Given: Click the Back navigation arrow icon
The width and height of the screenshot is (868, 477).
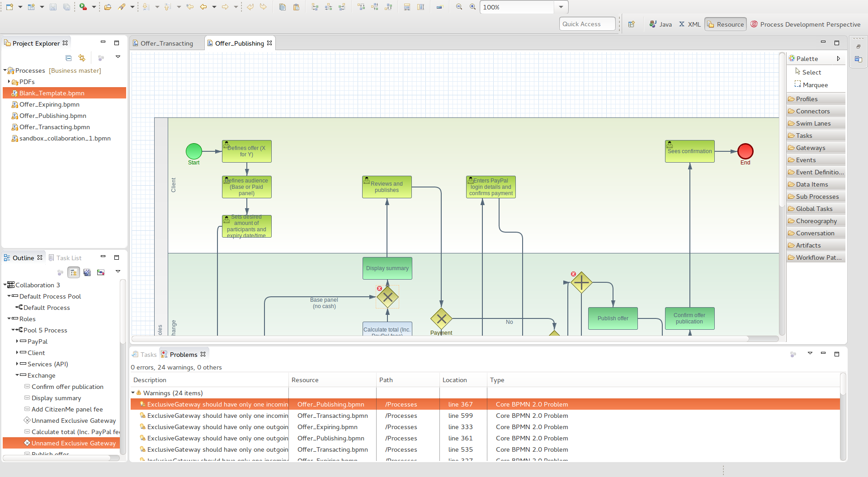Looking at the screenshot, I should 203,7.
